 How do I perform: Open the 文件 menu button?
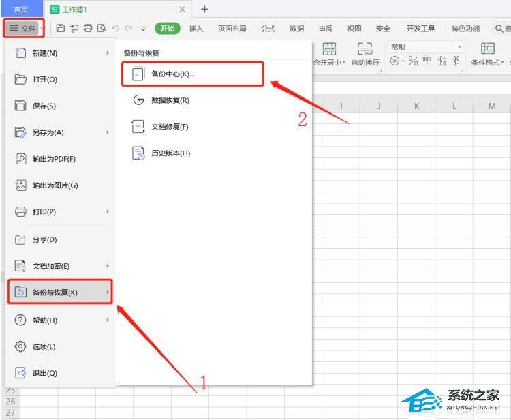tap(23, 29)
